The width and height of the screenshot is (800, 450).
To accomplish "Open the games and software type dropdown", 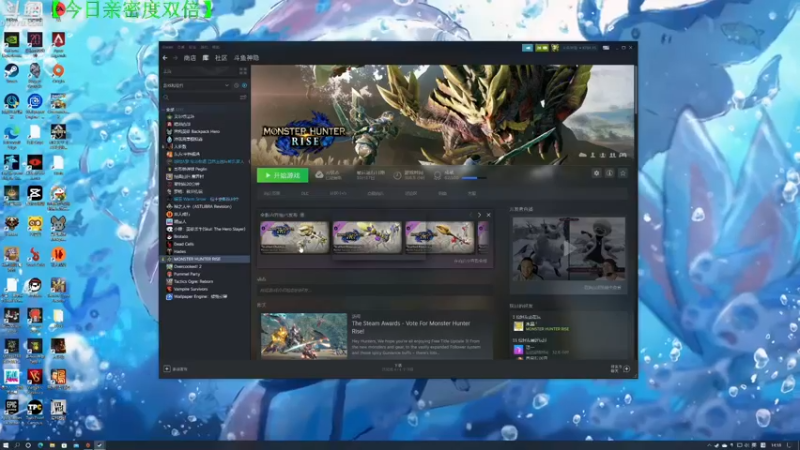I will pyautogui.click(x=196, y=86).
